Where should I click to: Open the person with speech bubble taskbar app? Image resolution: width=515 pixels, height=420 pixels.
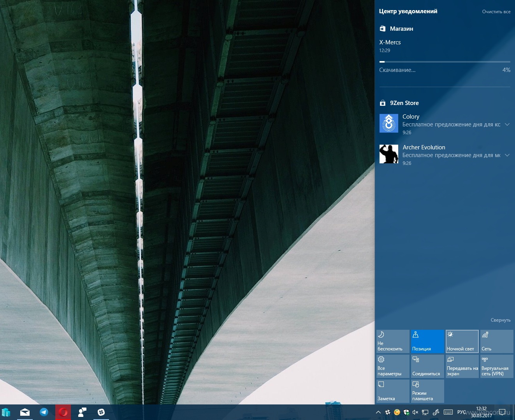tap(82, 412)
